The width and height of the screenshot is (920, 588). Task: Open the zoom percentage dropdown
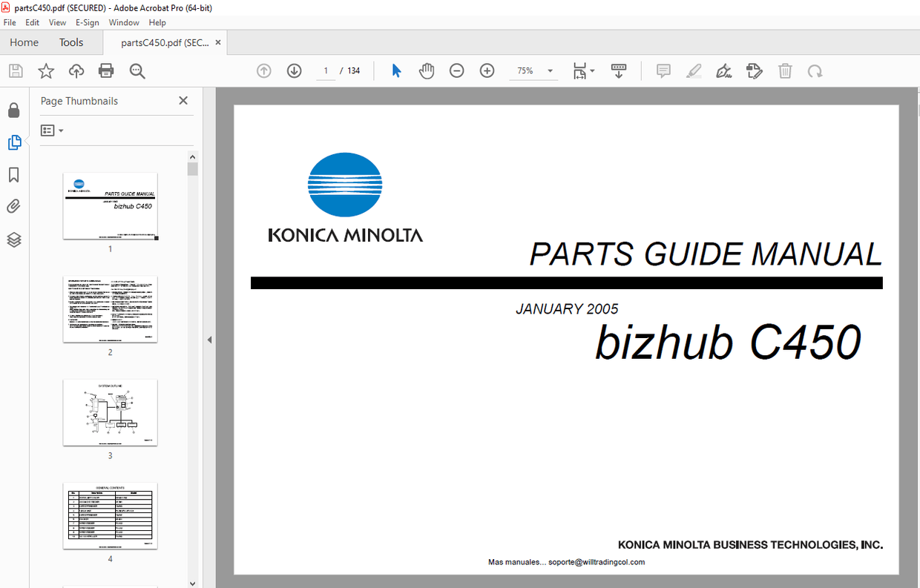point(549,70)
